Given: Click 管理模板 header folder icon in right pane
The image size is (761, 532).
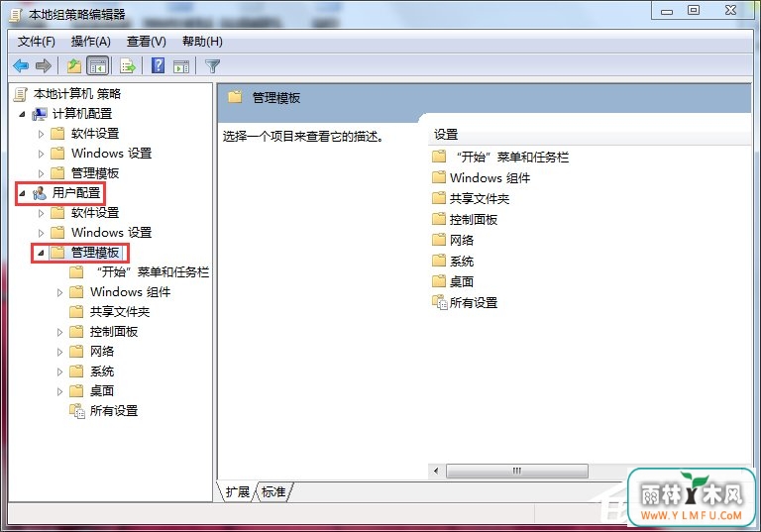Looking at the screenshot, I should coord(235,97).
